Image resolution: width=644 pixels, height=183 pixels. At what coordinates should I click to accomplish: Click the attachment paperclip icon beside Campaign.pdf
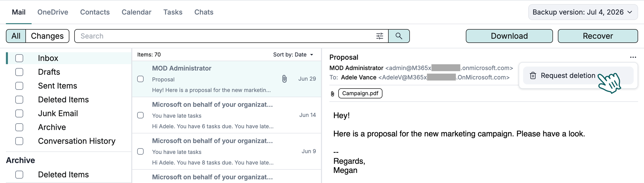click(x=333, y=94)
